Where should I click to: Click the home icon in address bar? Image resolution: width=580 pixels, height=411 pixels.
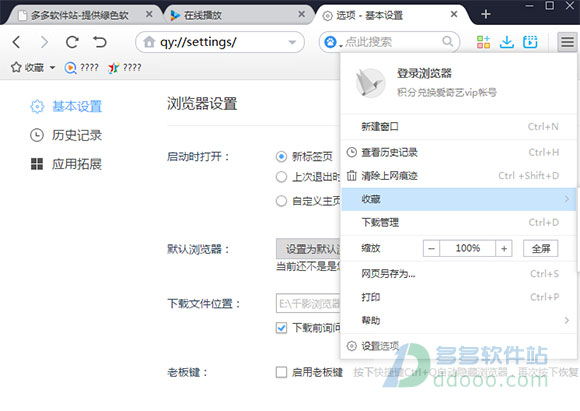(149, 42)
